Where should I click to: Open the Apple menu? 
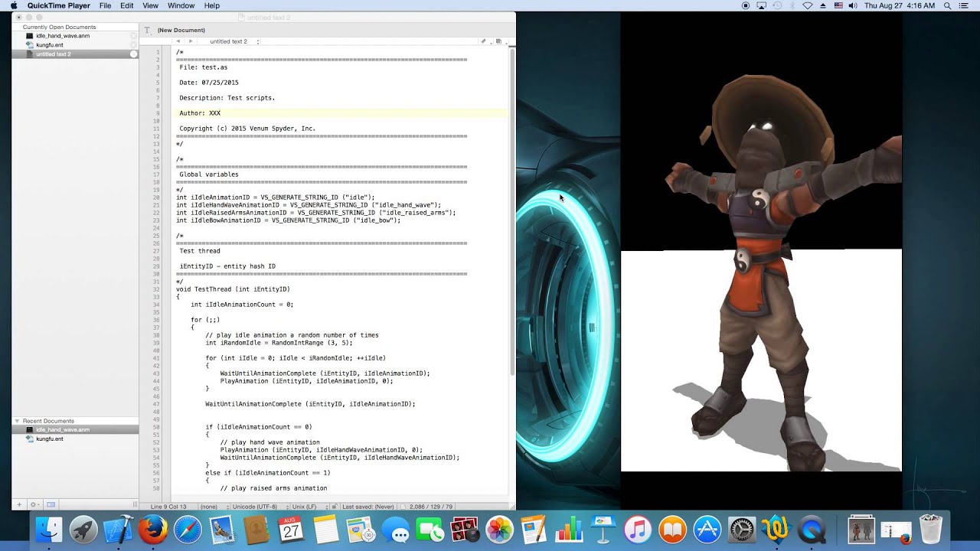tap(14, 5)
